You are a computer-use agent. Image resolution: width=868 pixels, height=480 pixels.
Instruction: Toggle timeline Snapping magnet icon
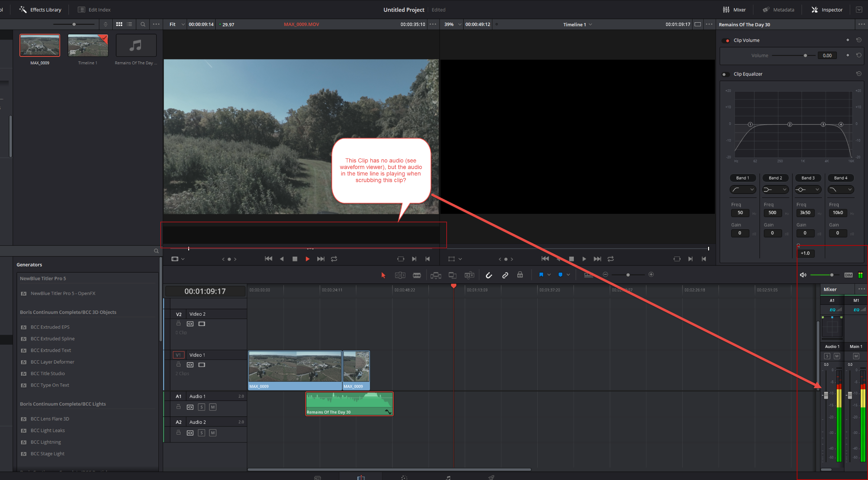pos(489,275)
